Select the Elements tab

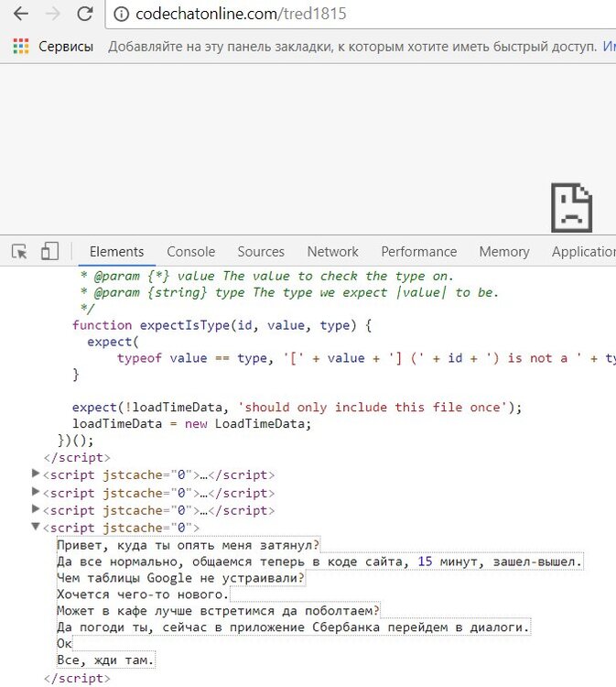tap(116, 252)
